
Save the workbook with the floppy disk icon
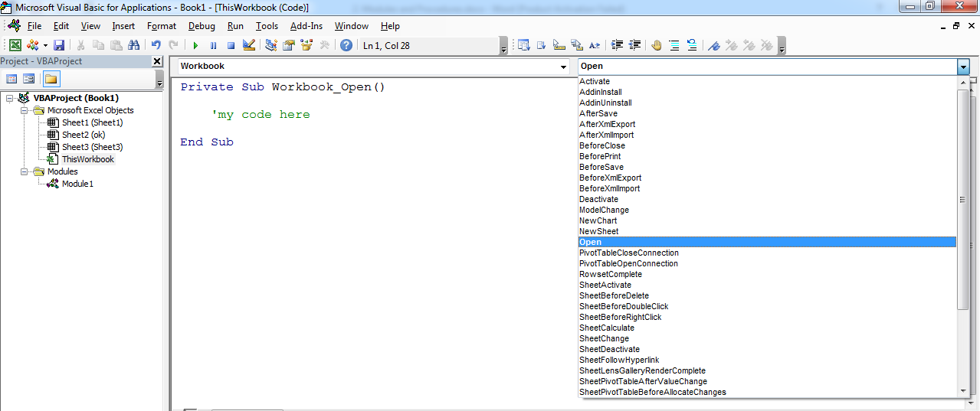pos(59,45)
